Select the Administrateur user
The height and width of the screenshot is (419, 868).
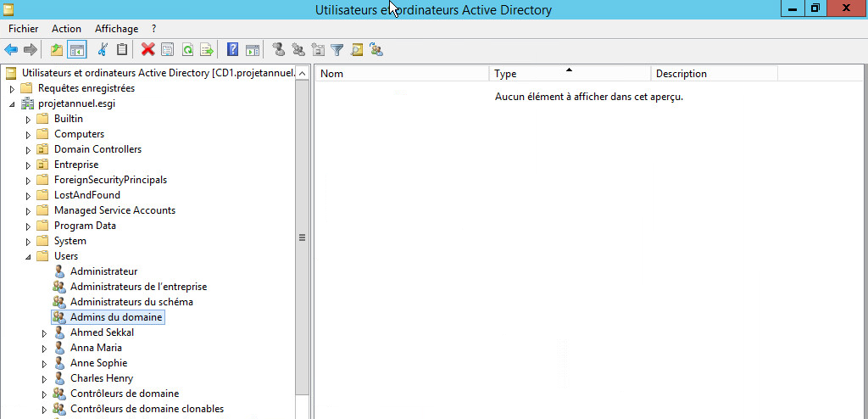(103, 271)
